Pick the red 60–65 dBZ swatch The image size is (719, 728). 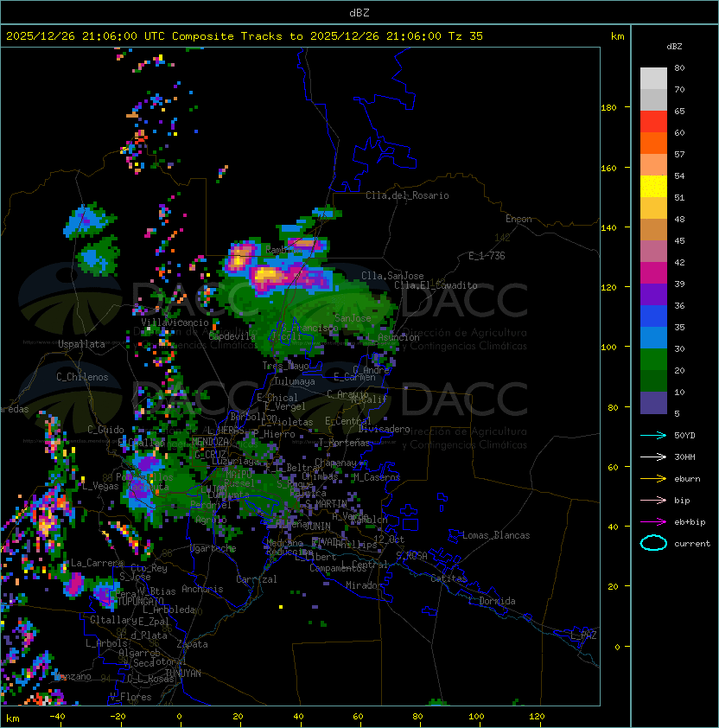pyautogui.click(x=653, y=122)
